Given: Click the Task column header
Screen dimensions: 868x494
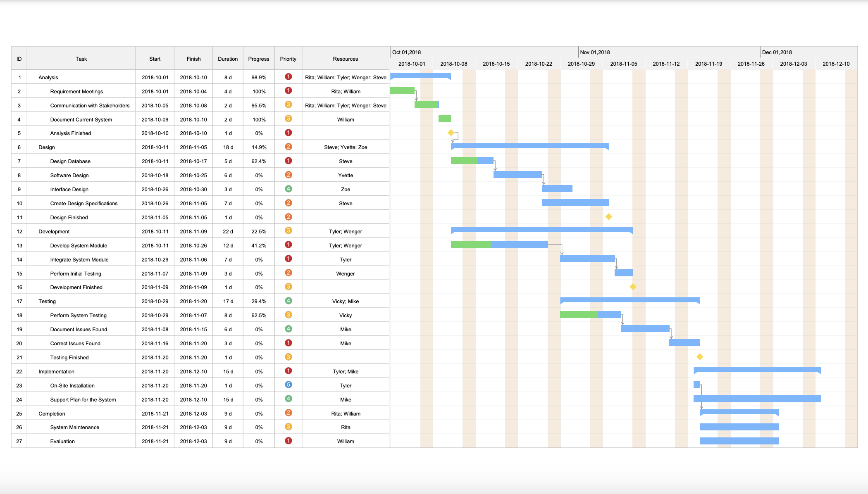Looking at the screenshot, I should (81, 59).
